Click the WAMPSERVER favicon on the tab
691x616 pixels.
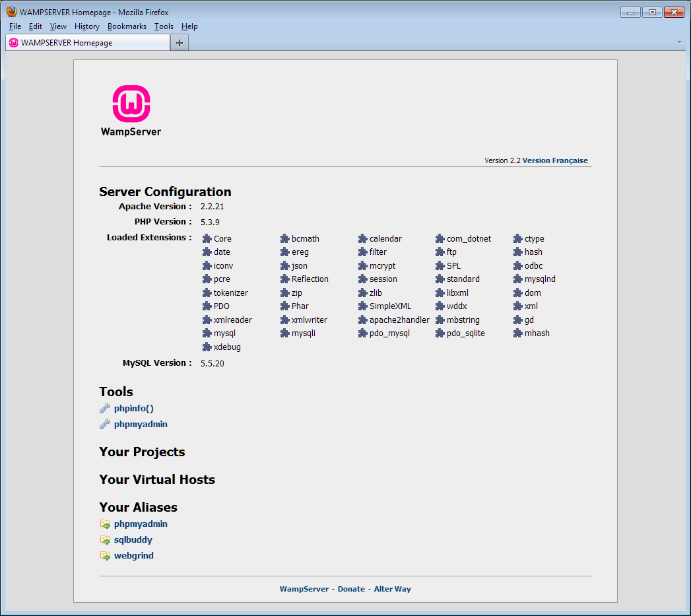point(14,43)
